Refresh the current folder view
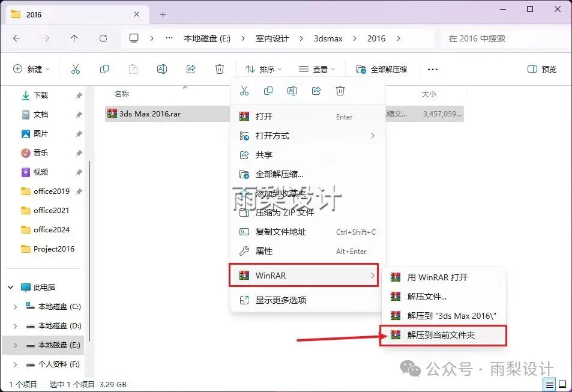This screenshot has height=392, width=572. pos(103,38)
